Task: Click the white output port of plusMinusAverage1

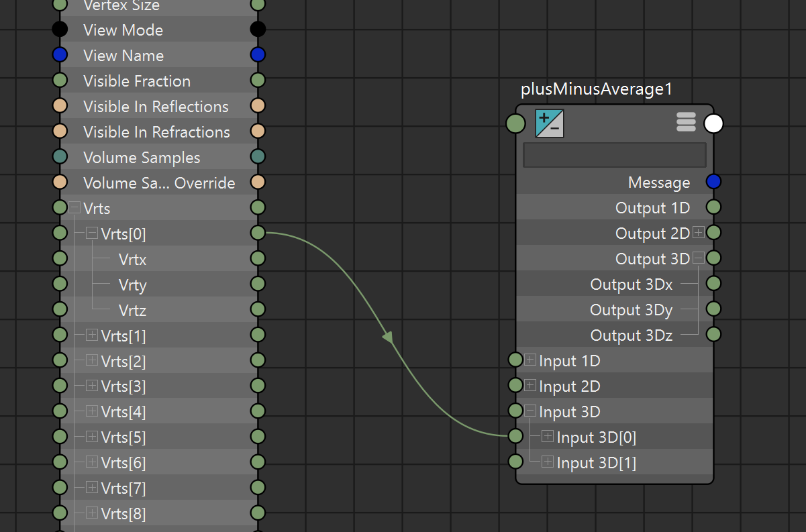Action: 713,123
